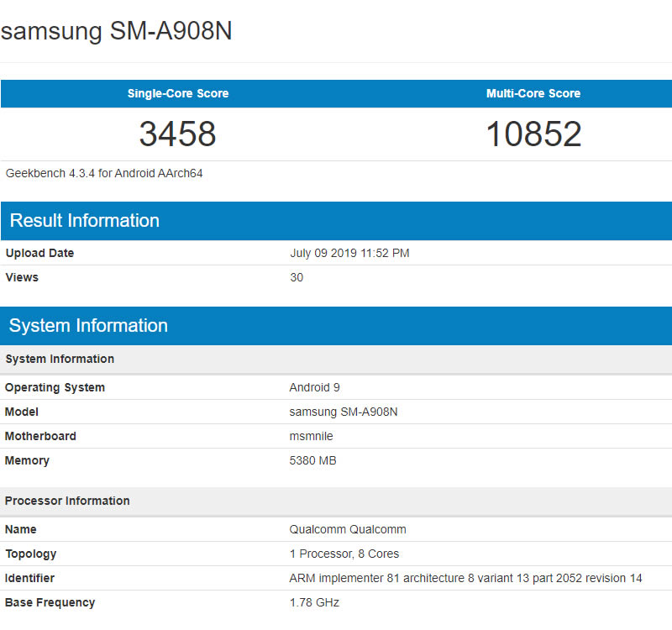Screen dimensions: 672x630
Task: Click the Views count of 30
Action: point(297,277)
